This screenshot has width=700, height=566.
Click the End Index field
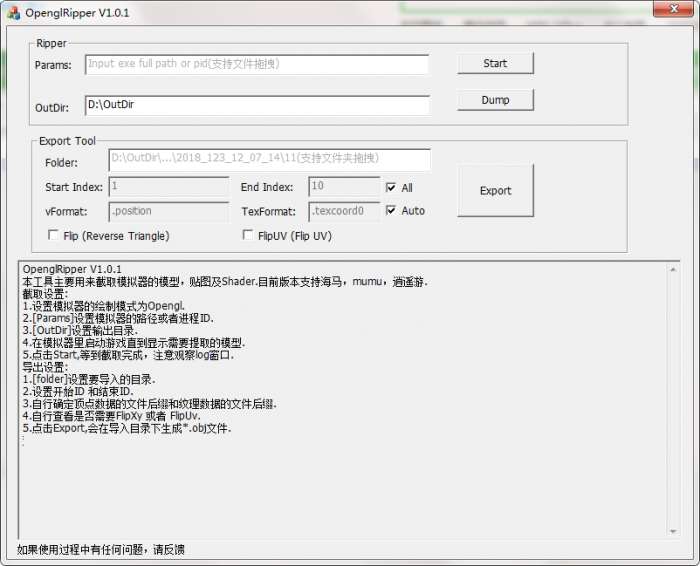pyautogui.click(x=344, y=187)
